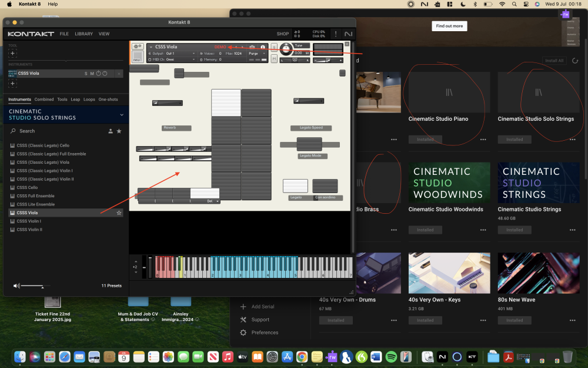Mute the instrument with header M button
Viewport: 588px width, 368px height.
pos(274,58)
